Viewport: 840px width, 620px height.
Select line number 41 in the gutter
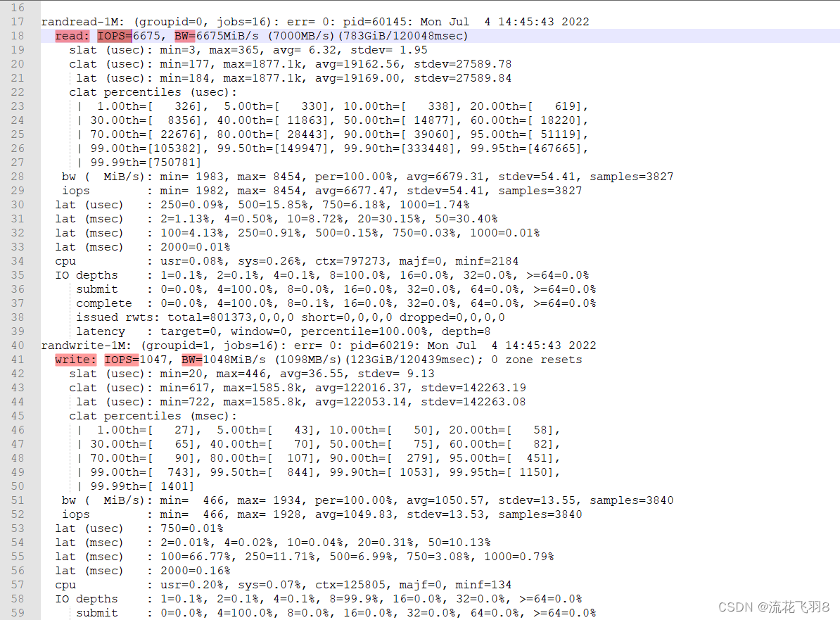(x=18, y=359)
